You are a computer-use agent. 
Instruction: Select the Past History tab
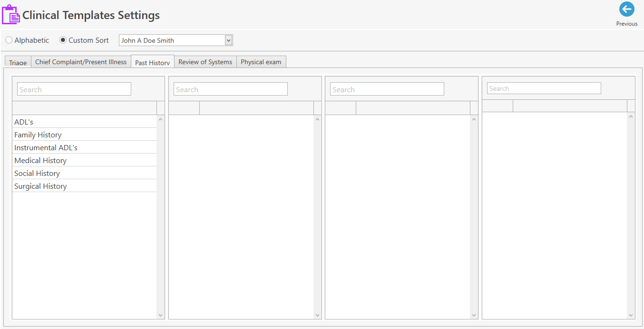(152, 61)
